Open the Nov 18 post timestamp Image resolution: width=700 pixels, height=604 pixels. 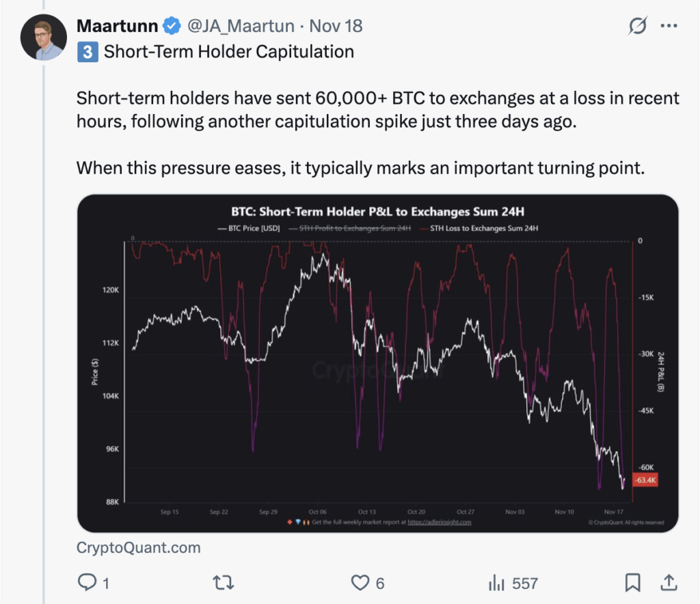pyautogui.click(x=335, y=26)
